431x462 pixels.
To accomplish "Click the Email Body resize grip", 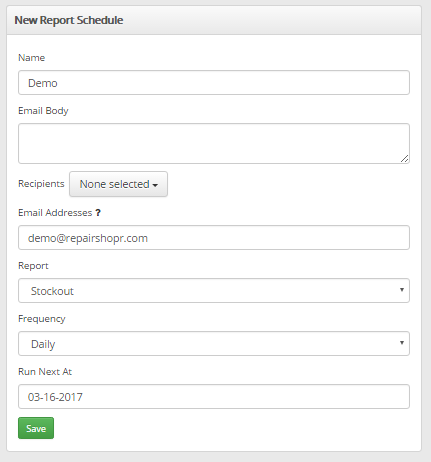I will coord(404,159).
